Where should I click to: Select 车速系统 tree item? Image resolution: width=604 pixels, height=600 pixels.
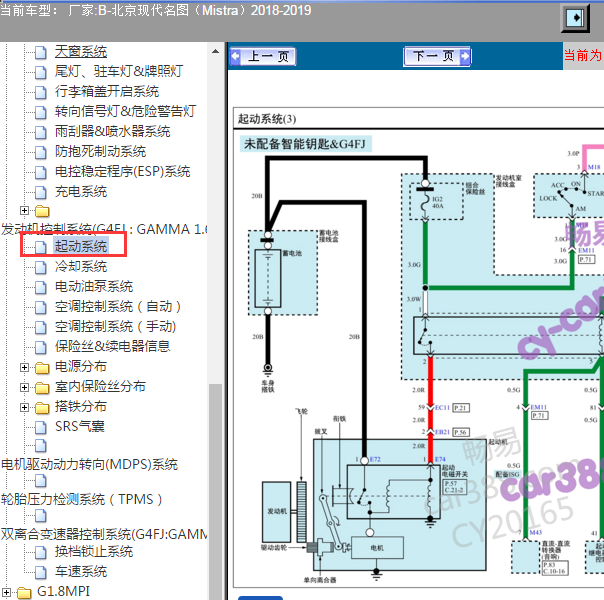pos(81,572)
